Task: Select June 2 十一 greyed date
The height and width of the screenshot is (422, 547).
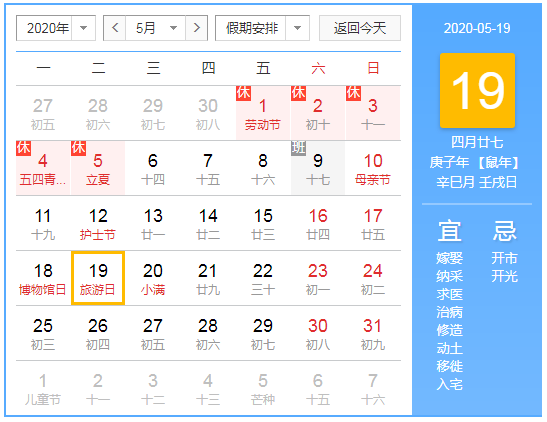Action: click(98, 388)
